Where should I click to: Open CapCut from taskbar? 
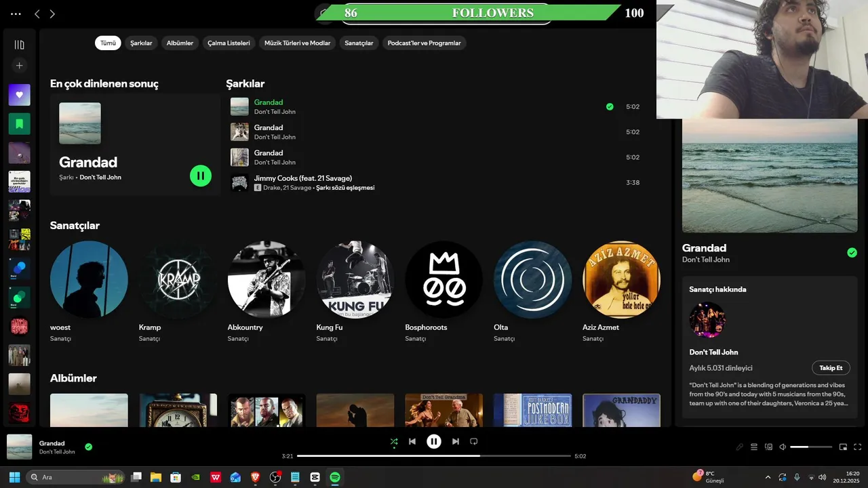pyautogui.click(x=315, y=477)
